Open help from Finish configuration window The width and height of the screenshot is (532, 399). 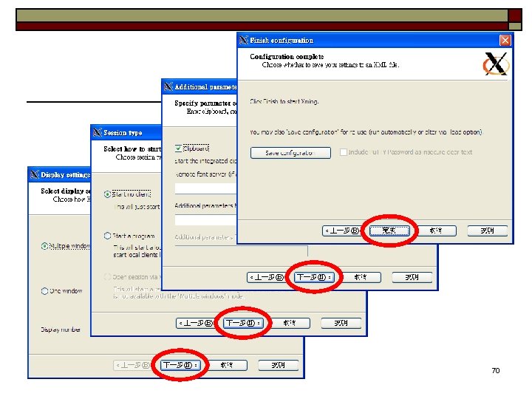pos(487,231)
